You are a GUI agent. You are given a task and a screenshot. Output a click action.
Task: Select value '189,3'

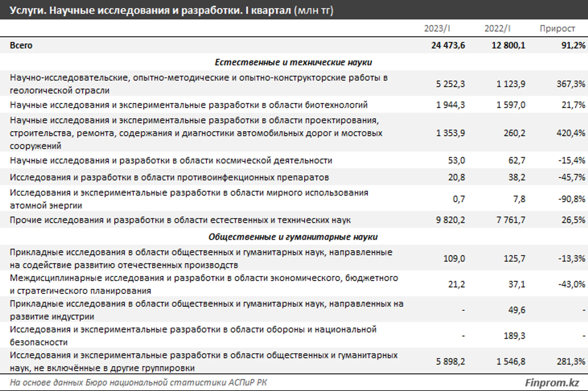[514, 336]
